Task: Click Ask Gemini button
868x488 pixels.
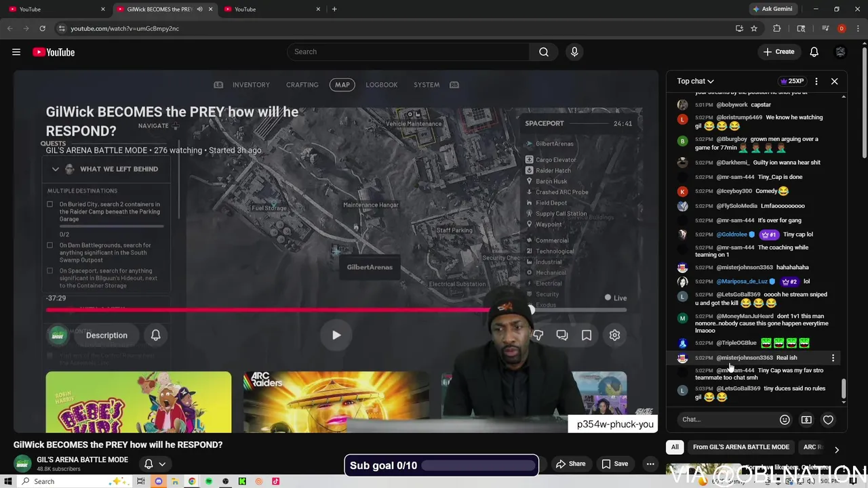Action: 772,9
